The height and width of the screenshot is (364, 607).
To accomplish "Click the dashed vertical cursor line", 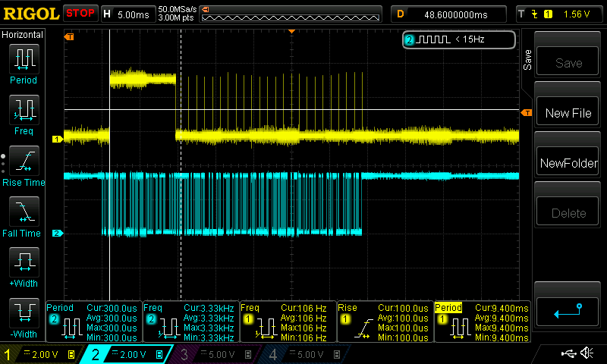I will 181,165.
